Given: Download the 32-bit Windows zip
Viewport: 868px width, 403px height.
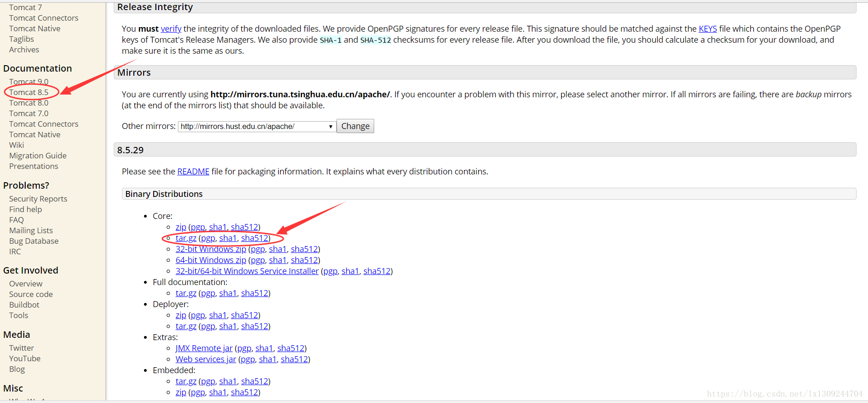Looking at the screenshot, I should [211, 249].
